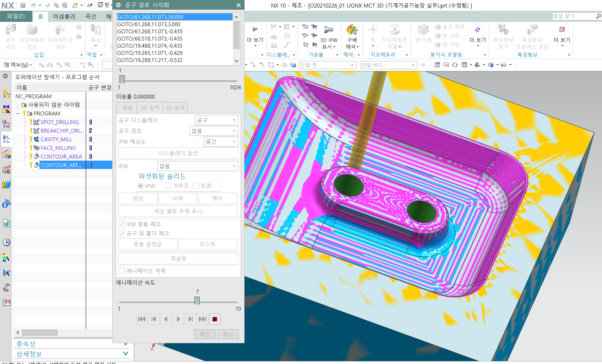
Task: Open the Single Face (단일 면) filter dropdown
Action: click(x=327, y=65)
